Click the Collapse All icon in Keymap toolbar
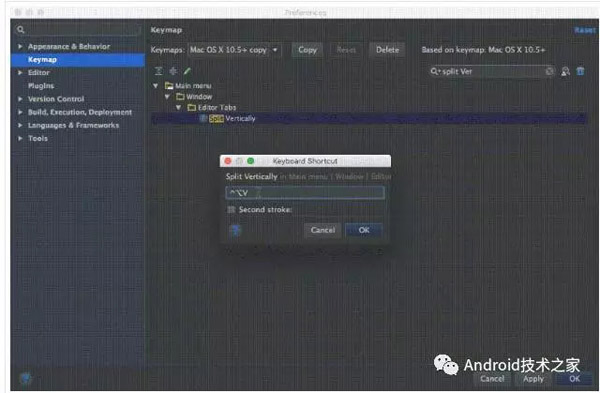Screen dimensions: 600x393 coord(173,71)
